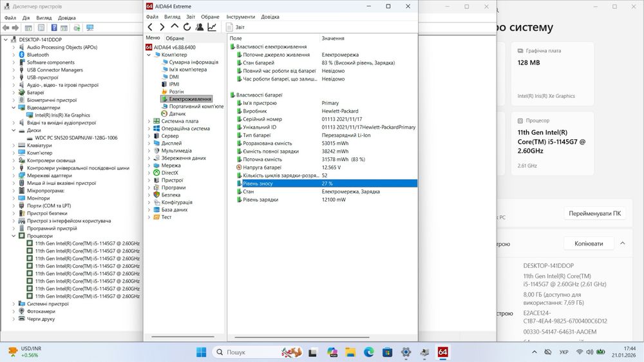644x362 pixels.
Task: Show hidden tray icons chevron
Action: 535,352
